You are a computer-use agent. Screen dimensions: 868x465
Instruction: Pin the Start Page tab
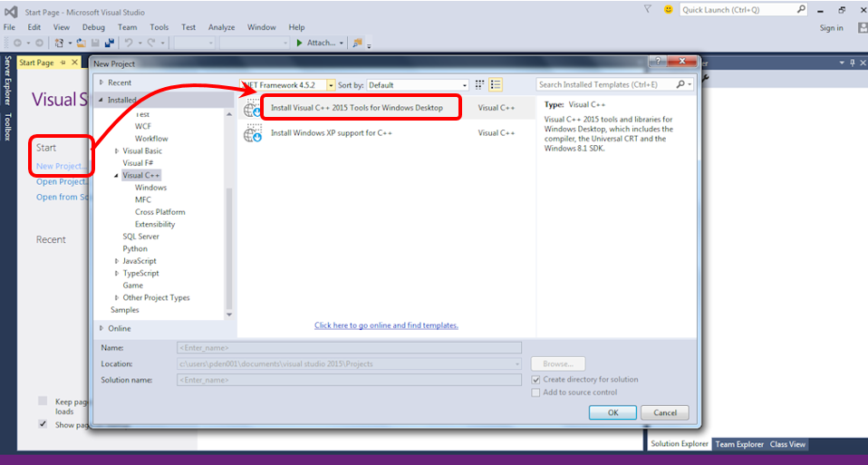pyautogui.click(x=63, y=63)
